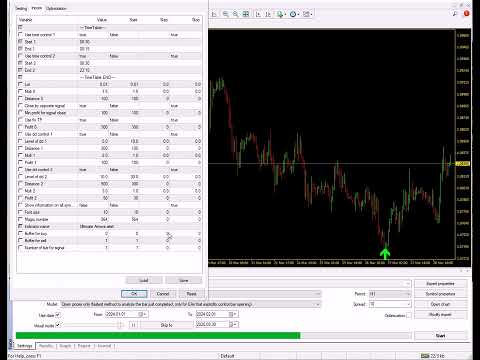Click the Save button in inputs dialog
480x360 pixels.
184,280
